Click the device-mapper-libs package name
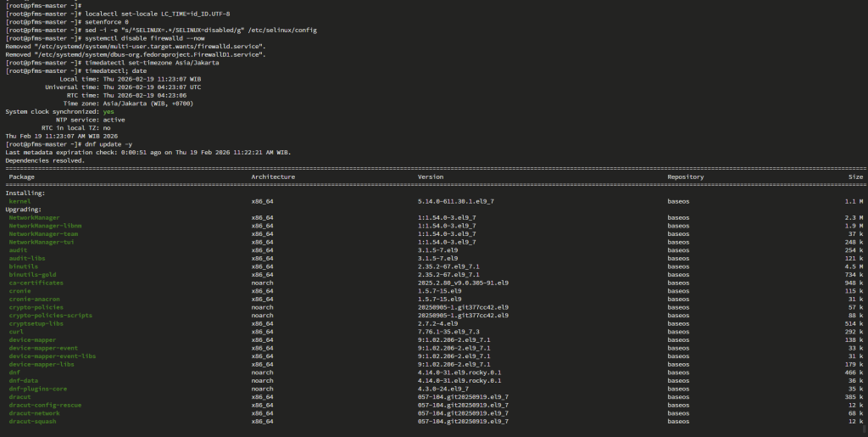The width and height of the screenshot is (868, 437). 42,364
